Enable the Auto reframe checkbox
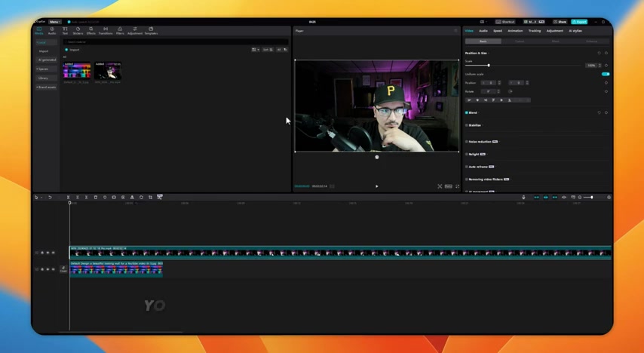This screenshot has height=353, width=644. click(467, 167)
